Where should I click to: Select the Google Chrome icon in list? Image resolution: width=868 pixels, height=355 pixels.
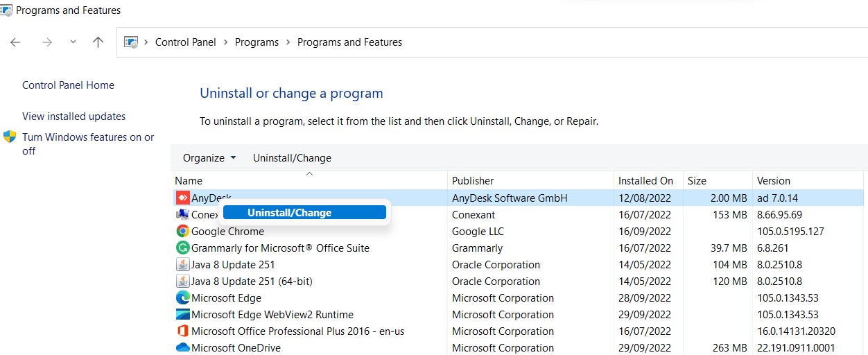coord(182,232)
